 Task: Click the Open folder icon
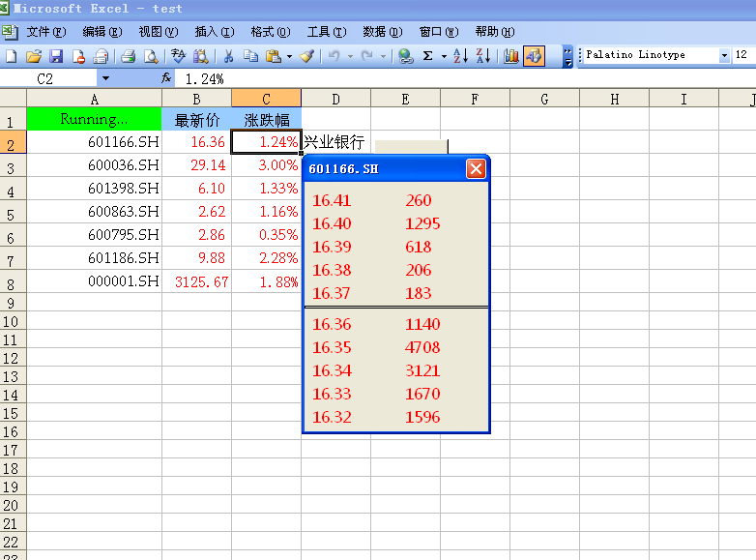coord(33,56)
